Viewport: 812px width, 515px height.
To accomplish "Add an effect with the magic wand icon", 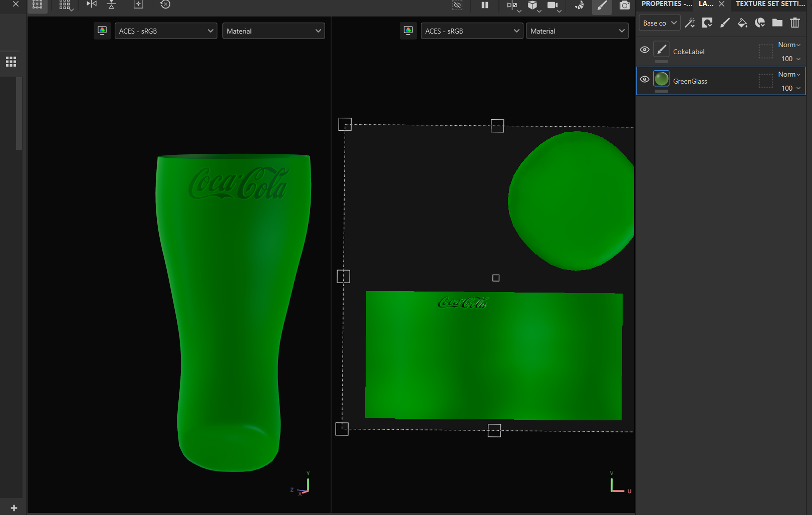I will (x=690, y=23).
